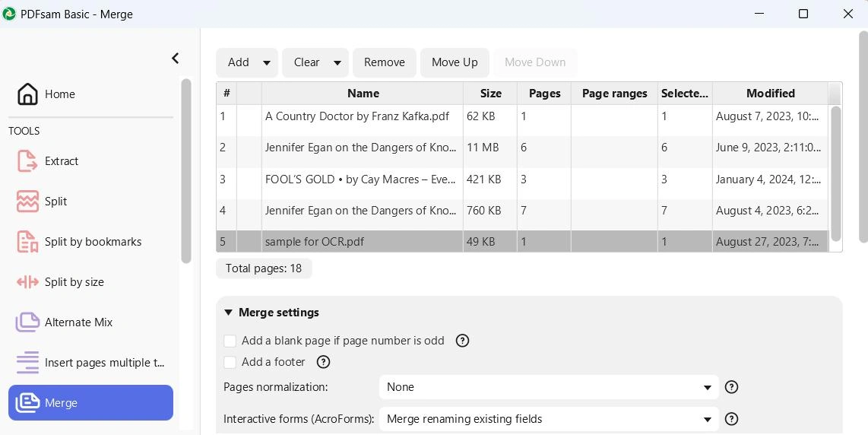Toggle the Add a footer checkbox
This screenshot has height=435, width=868.
(x=230, y=362)
